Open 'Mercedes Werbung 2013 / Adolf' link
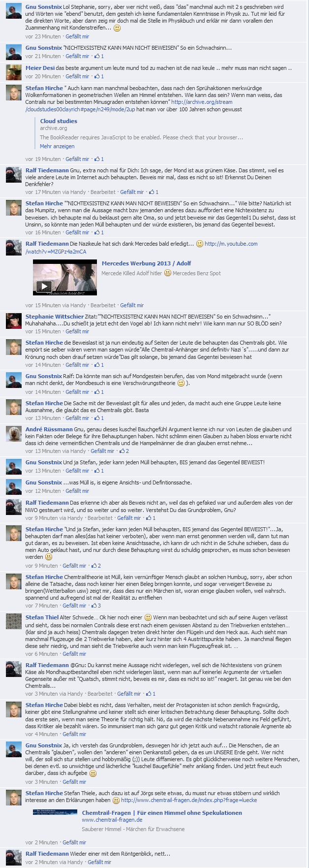Screen dimensions: 309x868 (x=146, y=263)
